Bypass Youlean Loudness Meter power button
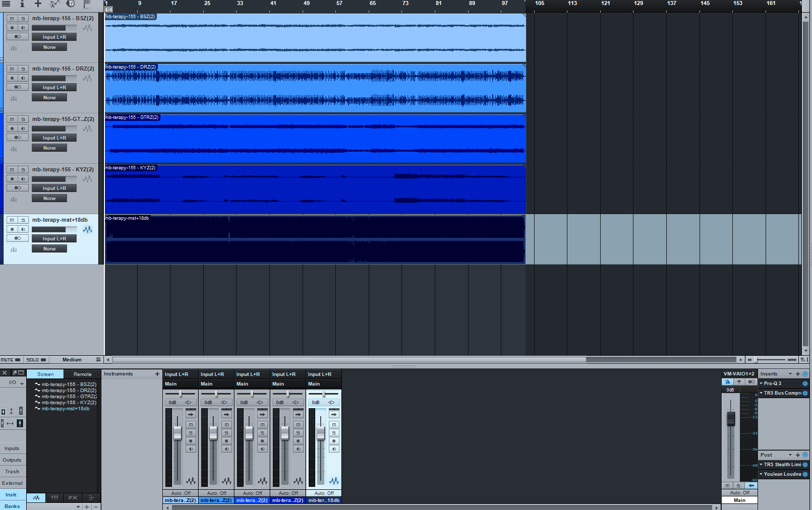 pos(805,474)
